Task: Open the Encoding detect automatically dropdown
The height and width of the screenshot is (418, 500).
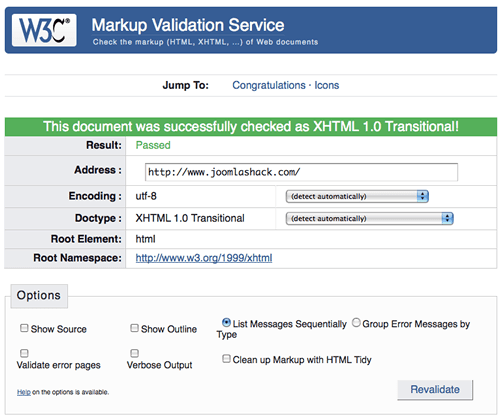Action: click(357, 196)
